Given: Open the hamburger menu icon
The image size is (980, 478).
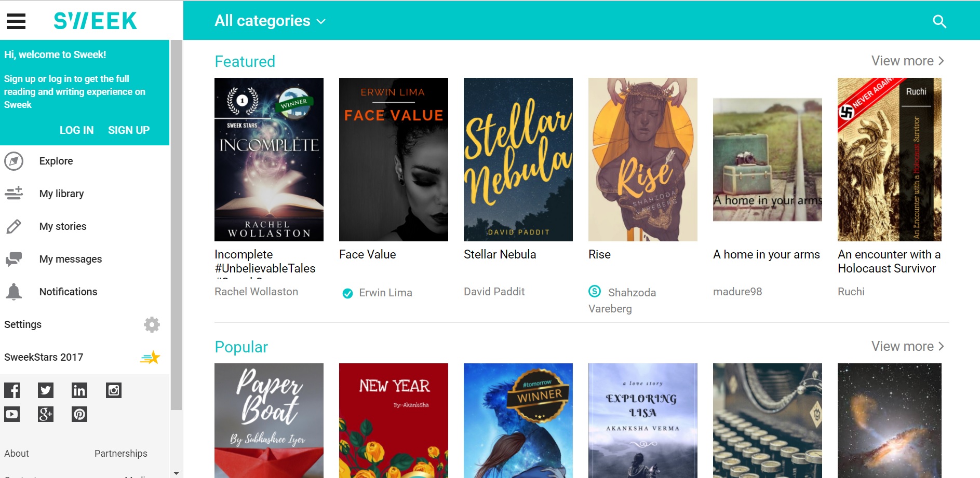Looking at the screenshot, I should coord(16,21).
